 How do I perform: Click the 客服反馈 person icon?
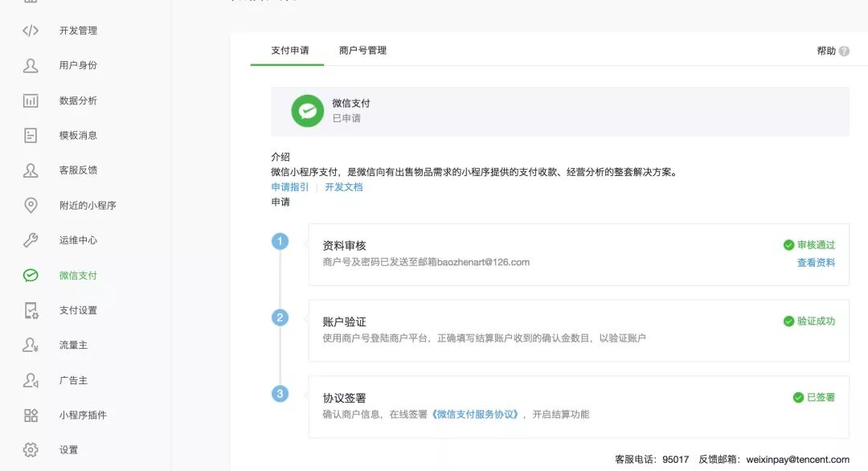click(x=31, y=170)
